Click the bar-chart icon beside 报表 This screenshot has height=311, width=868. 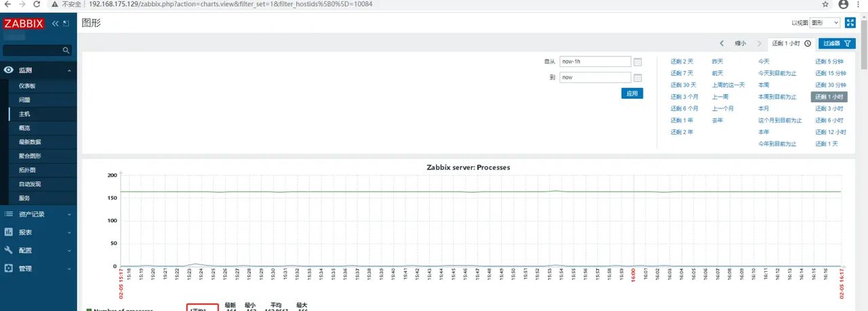pos(9,232)
